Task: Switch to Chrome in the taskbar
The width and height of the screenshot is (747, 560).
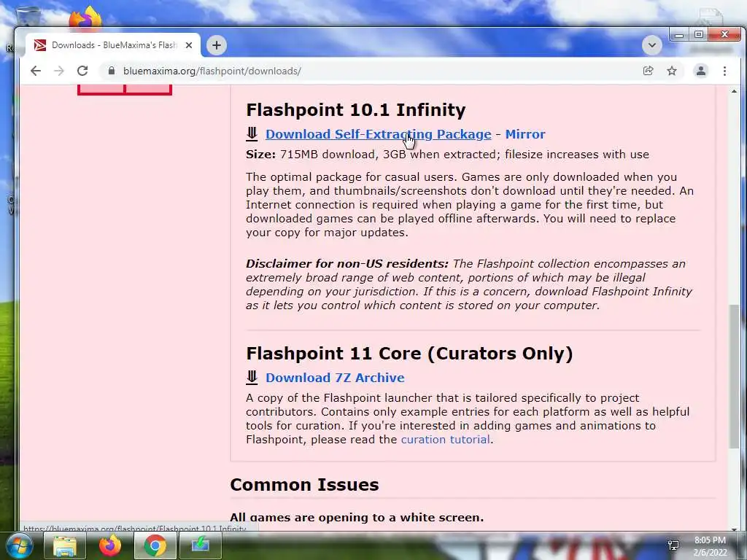Action: click(155, 545)
